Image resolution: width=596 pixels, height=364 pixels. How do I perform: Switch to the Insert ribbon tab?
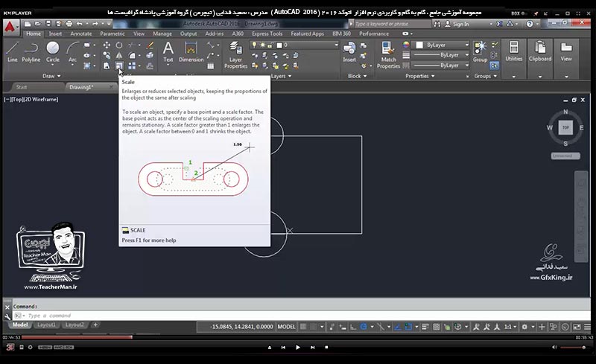click(55, 33)
